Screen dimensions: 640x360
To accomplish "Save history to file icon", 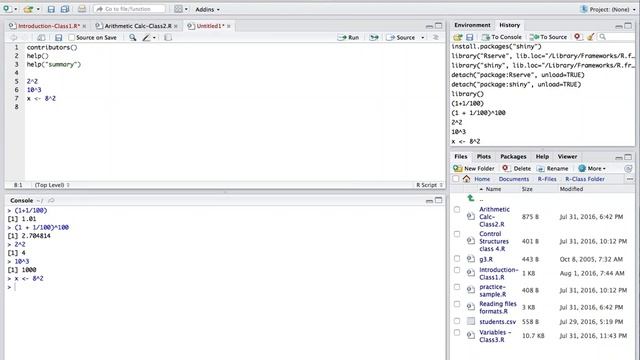I will pyautogui.click(x=469, y=37).
